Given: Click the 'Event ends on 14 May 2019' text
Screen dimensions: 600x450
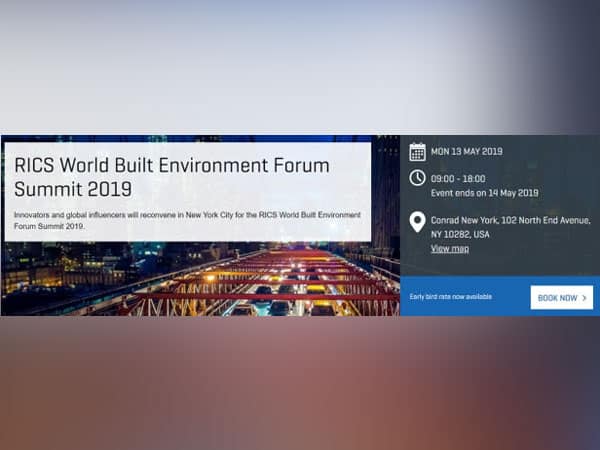Looking at the screenshot, I should click(x=484, y=193).
